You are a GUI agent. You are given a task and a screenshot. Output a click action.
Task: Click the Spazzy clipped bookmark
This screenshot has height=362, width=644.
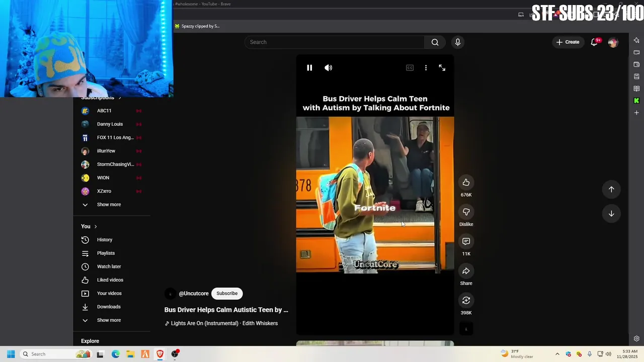[197, 26]
